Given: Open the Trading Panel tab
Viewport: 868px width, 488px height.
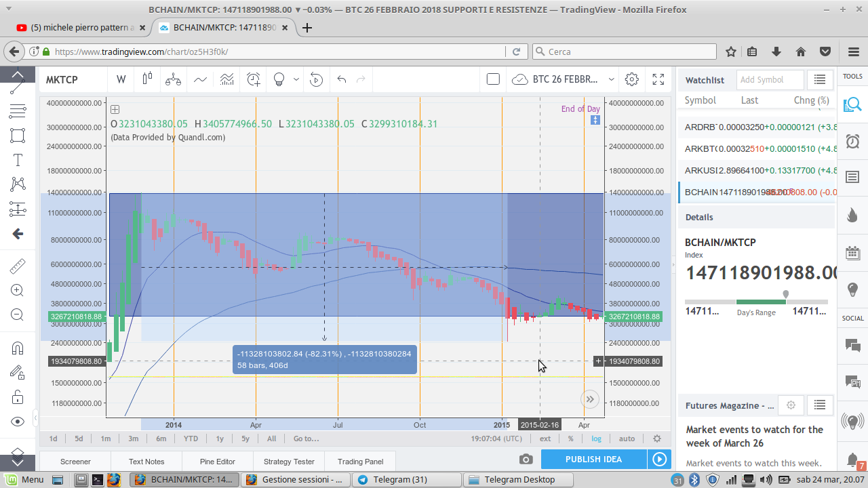Looking at the screenshot, I should pos(360,462).
